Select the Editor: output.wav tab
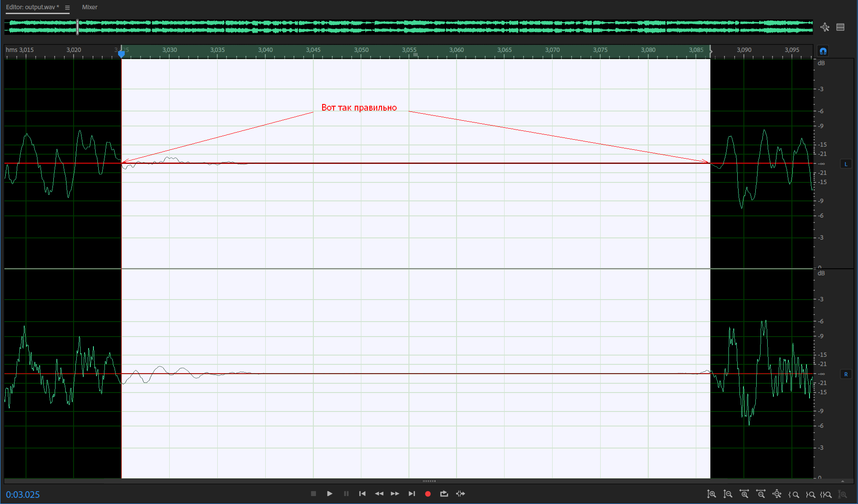 point(32,7)
